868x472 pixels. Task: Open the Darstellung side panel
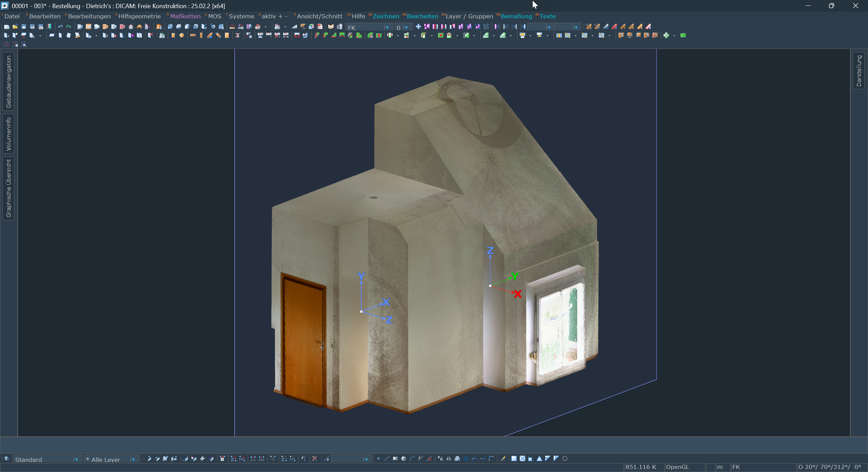tap(859, 71)
